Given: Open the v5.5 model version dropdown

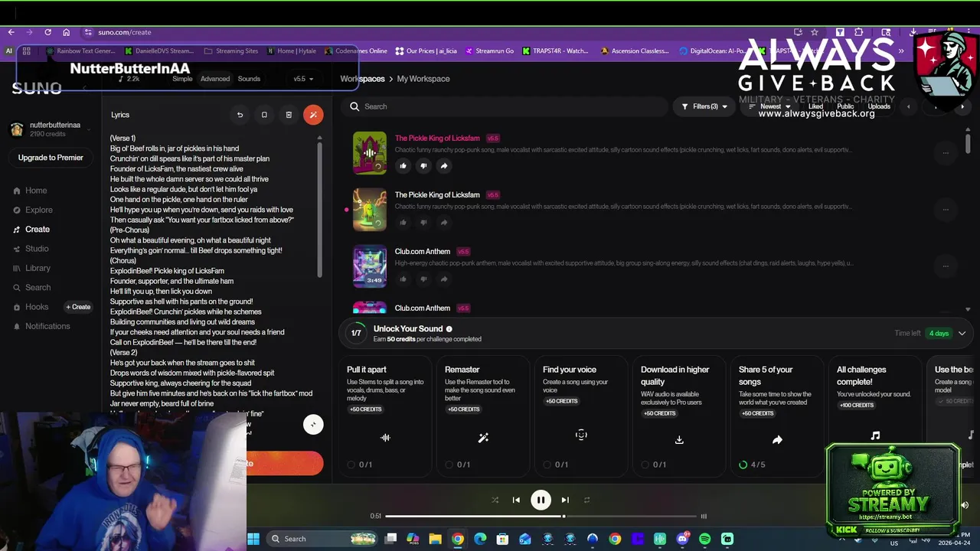Looking at the screenshot, I should click(303, 79).
